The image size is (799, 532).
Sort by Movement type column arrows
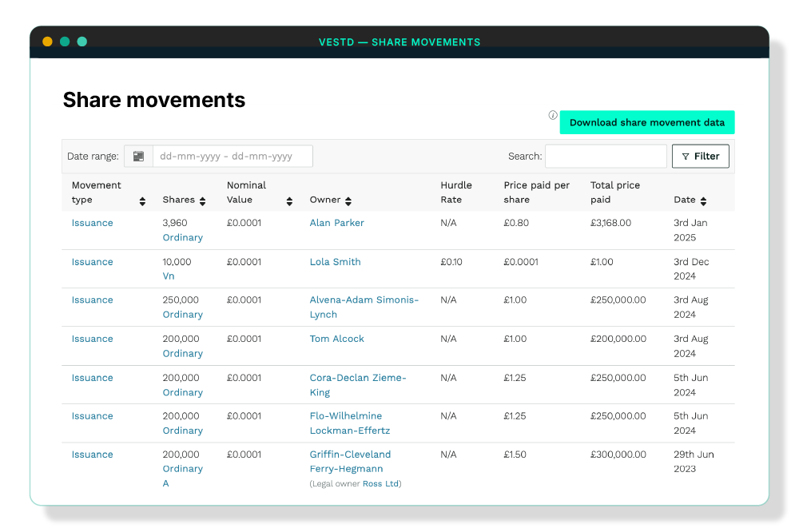(x=143, y=201)
